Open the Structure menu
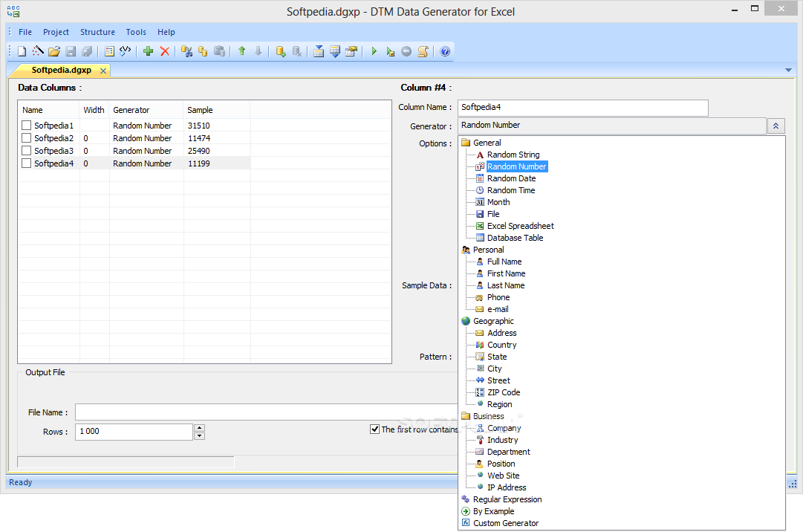This screenshot has width=803, height=532. pos(97,32)
